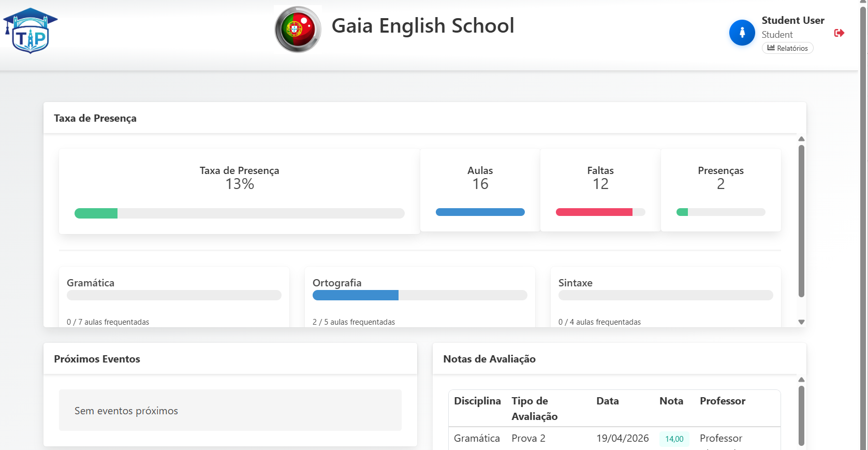Click the attendance panel scroll-down arrow
The width and height of the screenshot is (868, 450).
coord(801,322)
